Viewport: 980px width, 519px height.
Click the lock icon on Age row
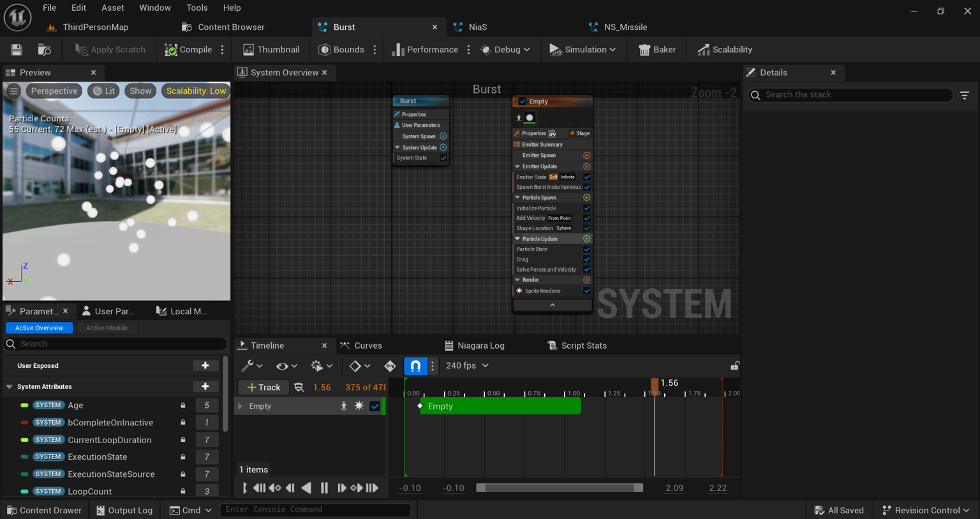coord(183,406)
